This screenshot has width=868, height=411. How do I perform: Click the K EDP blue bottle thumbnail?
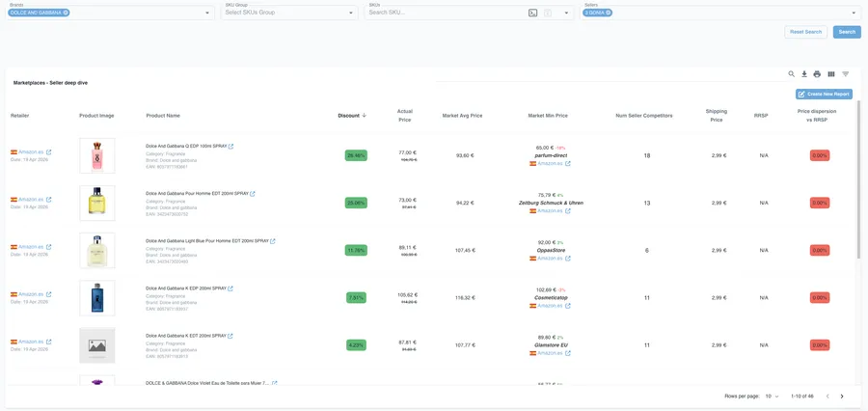[97, 298]
